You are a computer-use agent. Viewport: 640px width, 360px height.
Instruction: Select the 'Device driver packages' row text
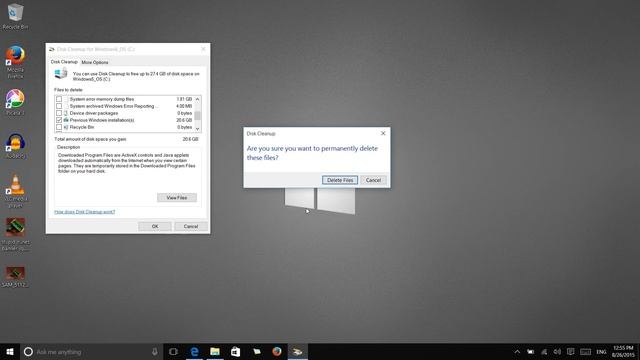[93, 113]
